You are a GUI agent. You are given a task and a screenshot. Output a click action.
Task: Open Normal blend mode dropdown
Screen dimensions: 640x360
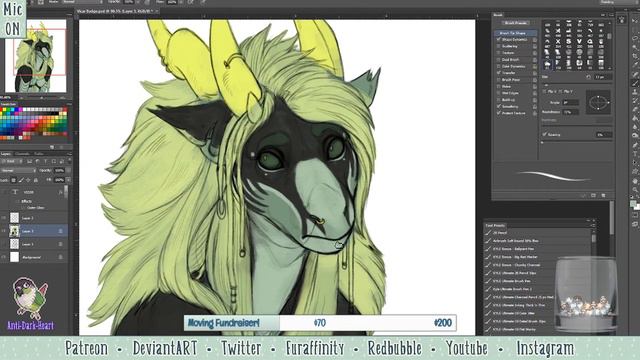(x=18, y=170)
